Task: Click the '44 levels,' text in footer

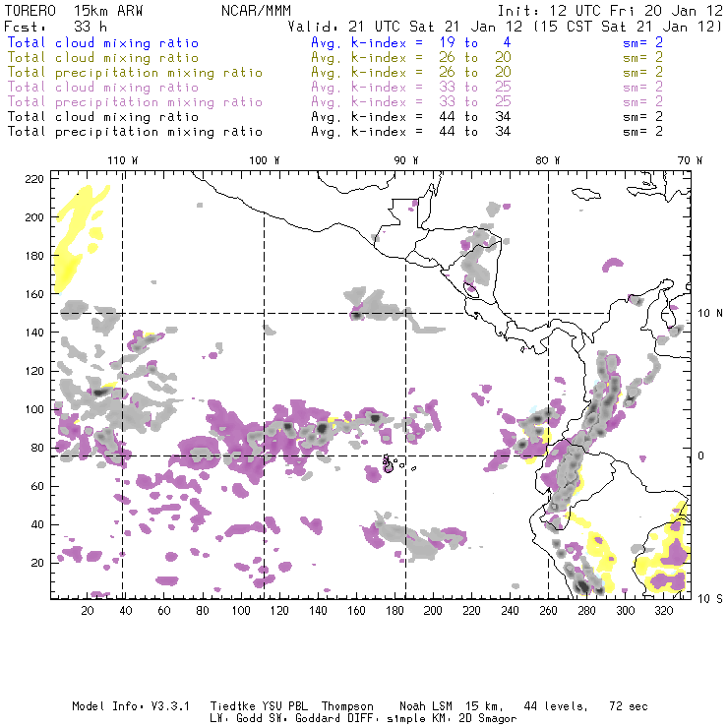Action: [556, 706]
